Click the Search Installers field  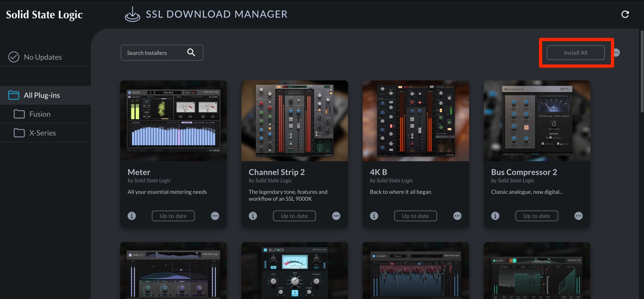[x=162, y=53]
